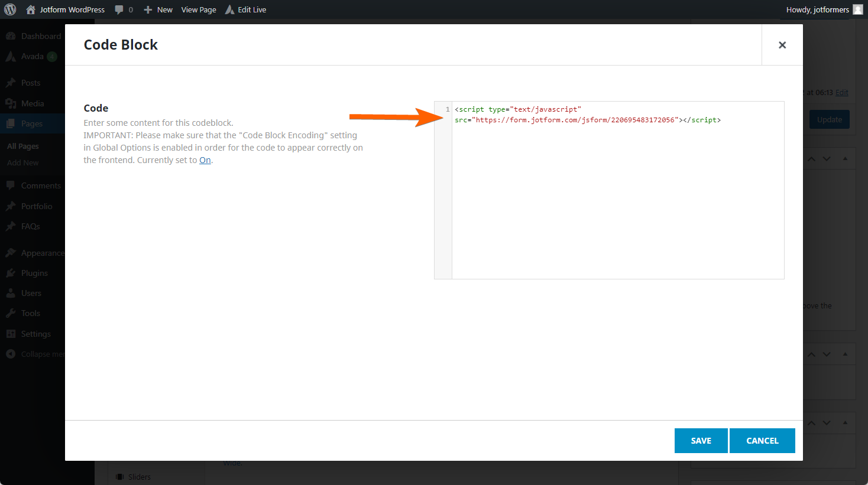Select All Pages submenu item
Image resolution: width=868 pixels, height=485 pixels.
pos(23,146)
